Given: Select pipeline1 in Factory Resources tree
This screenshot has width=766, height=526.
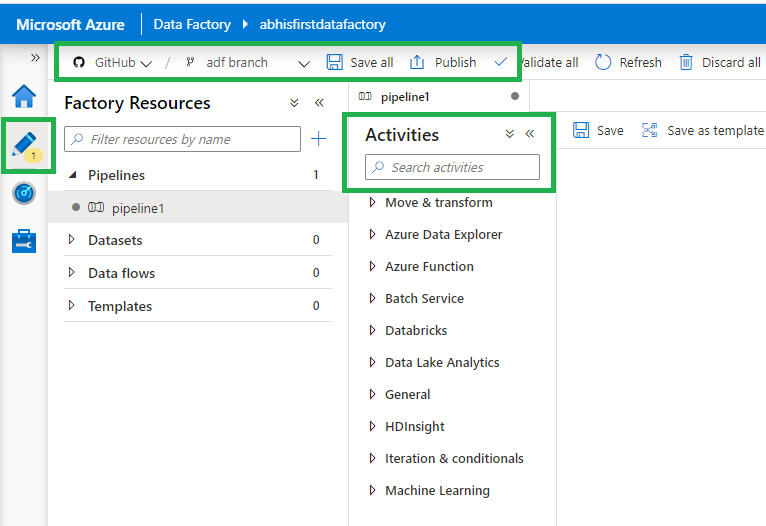Looking at the screenshot, I should click(x=137, y=208).
